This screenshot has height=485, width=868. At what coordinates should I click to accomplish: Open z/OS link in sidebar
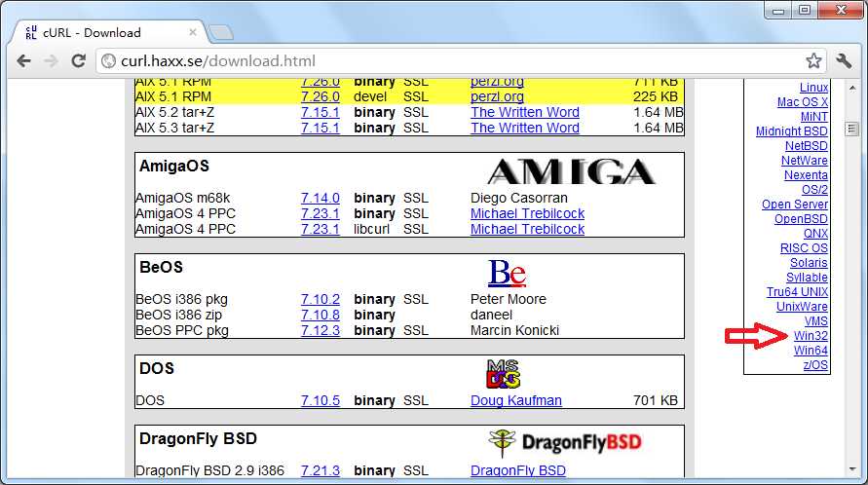815,365
